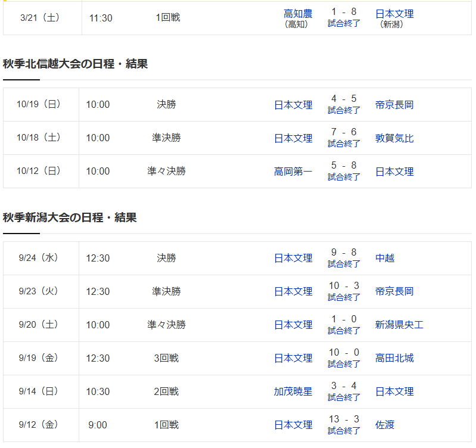Click 帝京長岡 in the 10/19 決勝 row
476x448 pixels.
coord(394,105)
